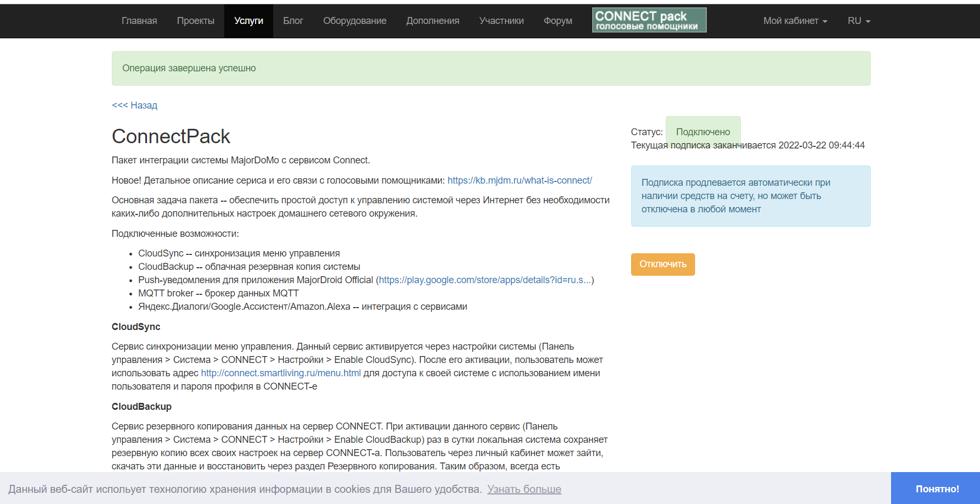Click the orange Отключить button
This screenshot has height=504, width=980.
663,264
